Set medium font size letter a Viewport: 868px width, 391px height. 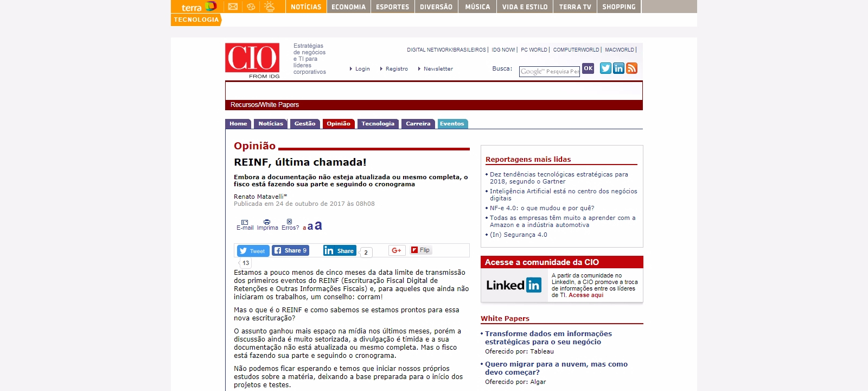[x=310, y=226]
